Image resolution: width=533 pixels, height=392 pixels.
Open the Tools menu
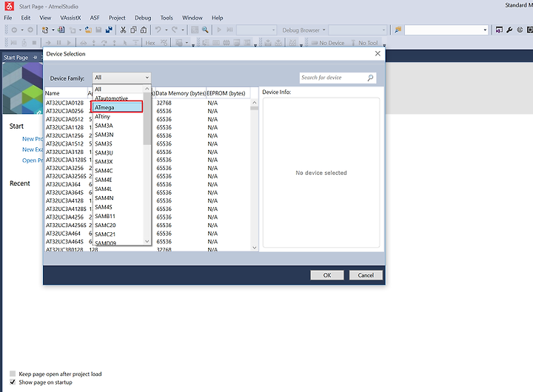click(167, 18)
